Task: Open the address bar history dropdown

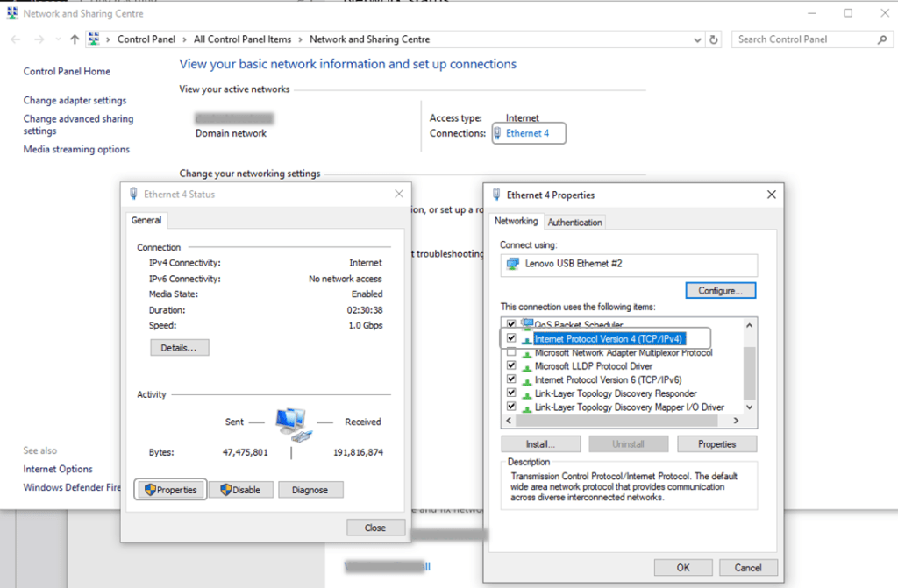Action: pos(696,39)
